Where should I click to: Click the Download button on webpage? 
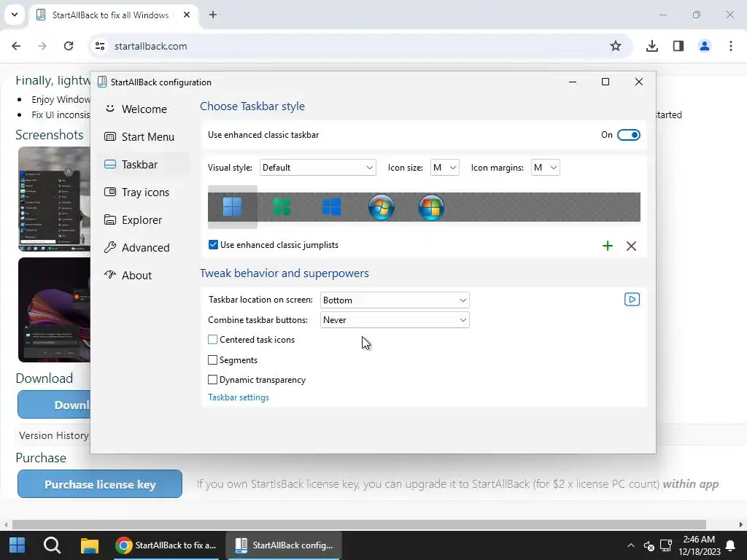[x=54, y=405]
